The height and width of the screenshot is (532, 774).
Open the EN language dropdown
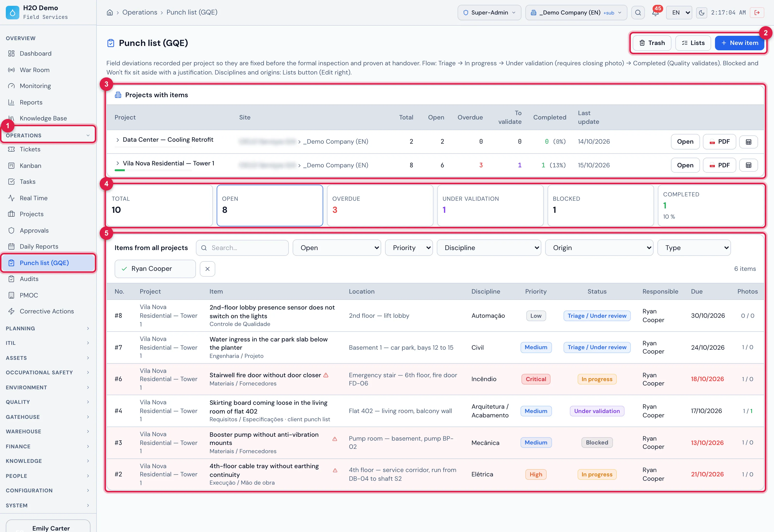click(x=679, y=13)
